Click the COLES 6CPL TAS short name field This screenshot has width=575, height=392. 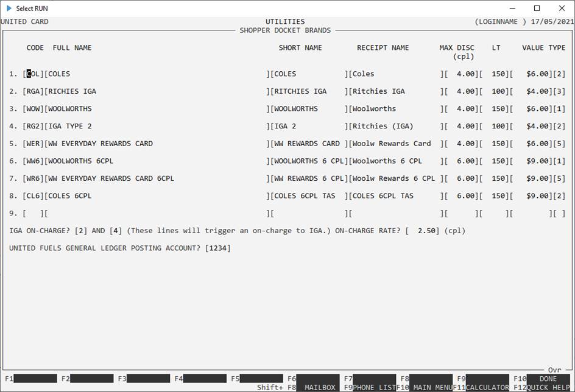pos(309,195)
